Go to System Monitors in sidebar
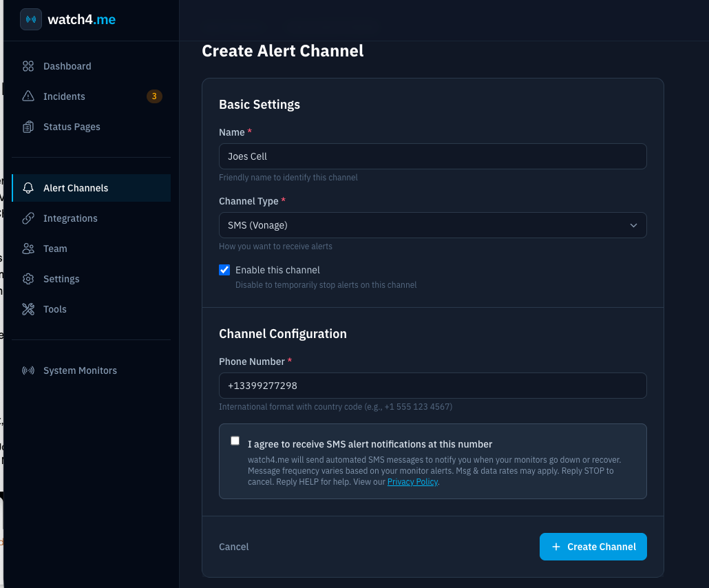Viewport: 709px width, 588px height. (x=80, y=370)
